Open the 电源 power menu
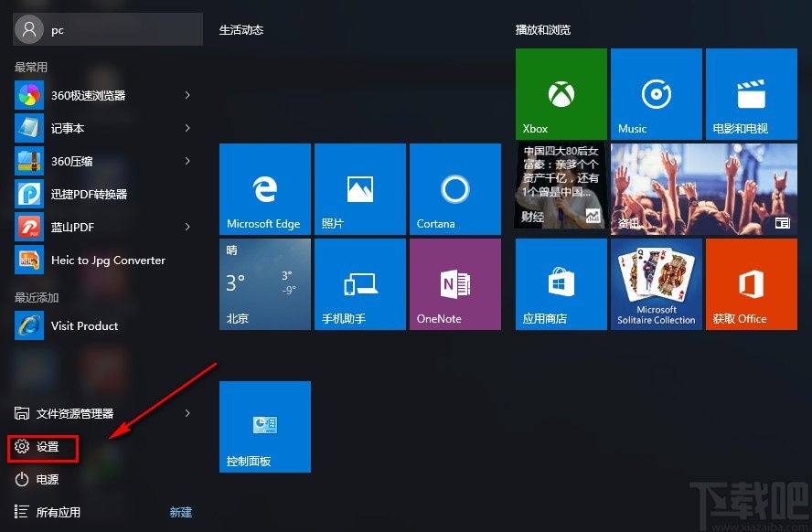The image size is (812, 532). (37, 479)
